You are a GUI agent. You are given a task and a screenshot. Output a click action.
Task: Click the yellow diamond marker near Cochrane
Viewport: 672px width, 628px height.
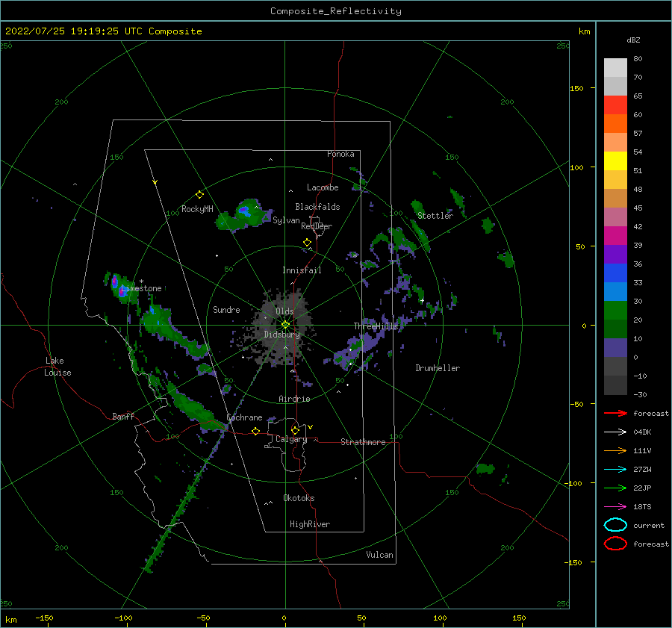[x=256, y=432]
